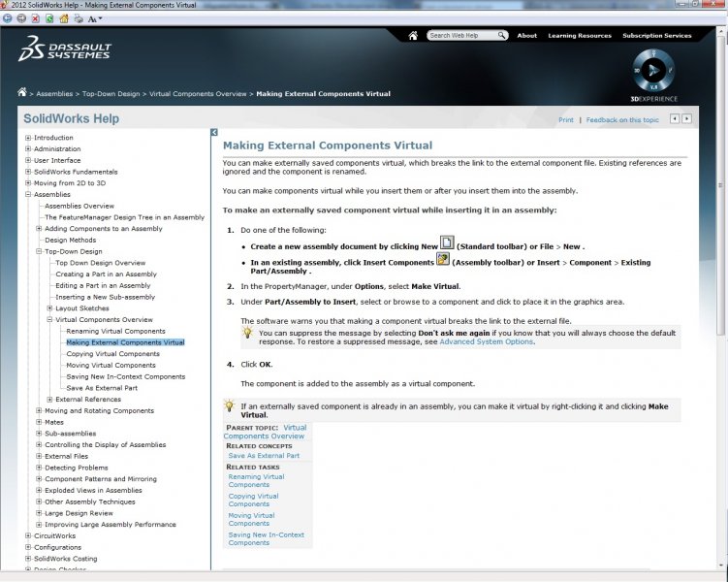728x582 pixels.
Task: Open the Advanced System Options link
Action: point(486,341)
